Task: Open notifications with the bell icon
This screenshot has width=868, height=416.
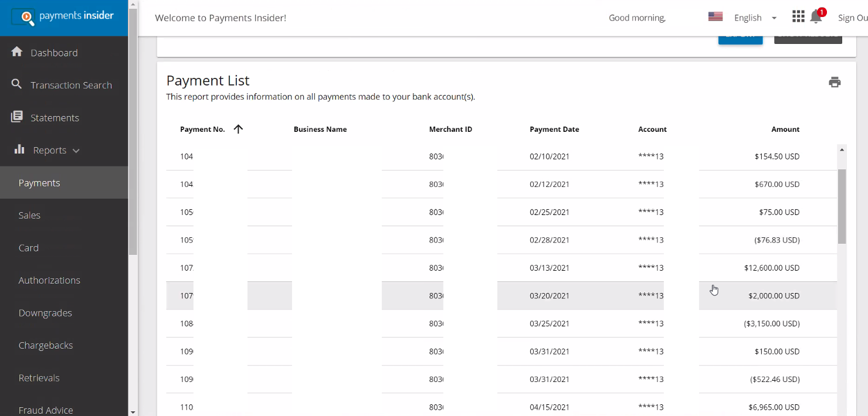Action: point(816,18)
